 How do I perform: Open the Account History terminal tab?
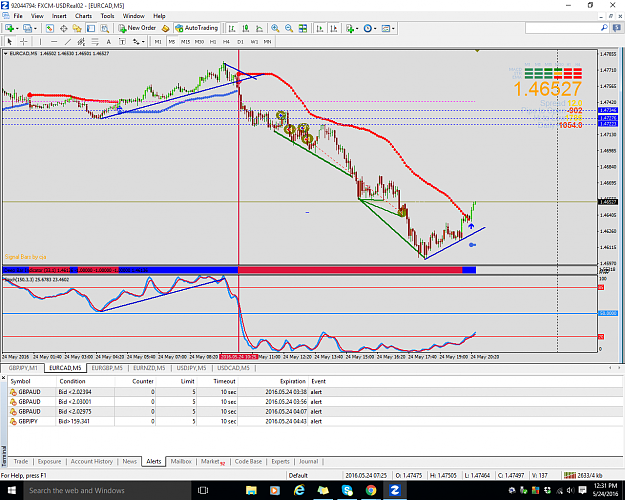[x=92, y=461]
